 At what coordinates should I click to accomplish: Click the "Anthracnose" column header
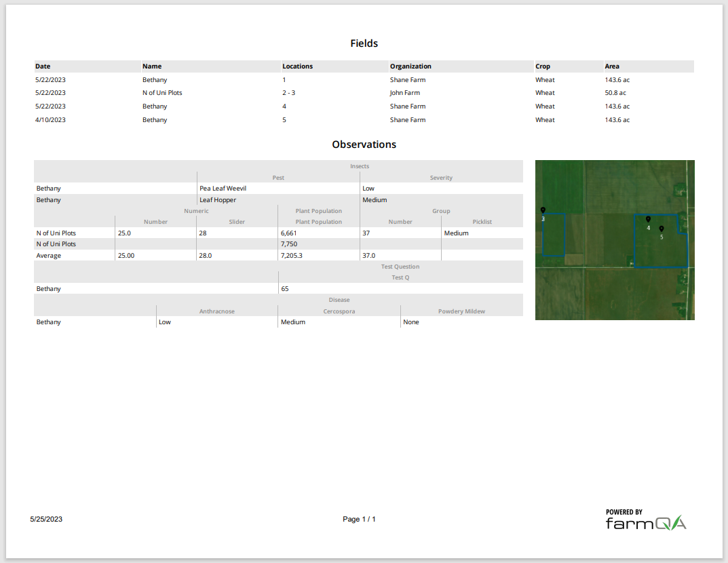(x=217, y=311)
